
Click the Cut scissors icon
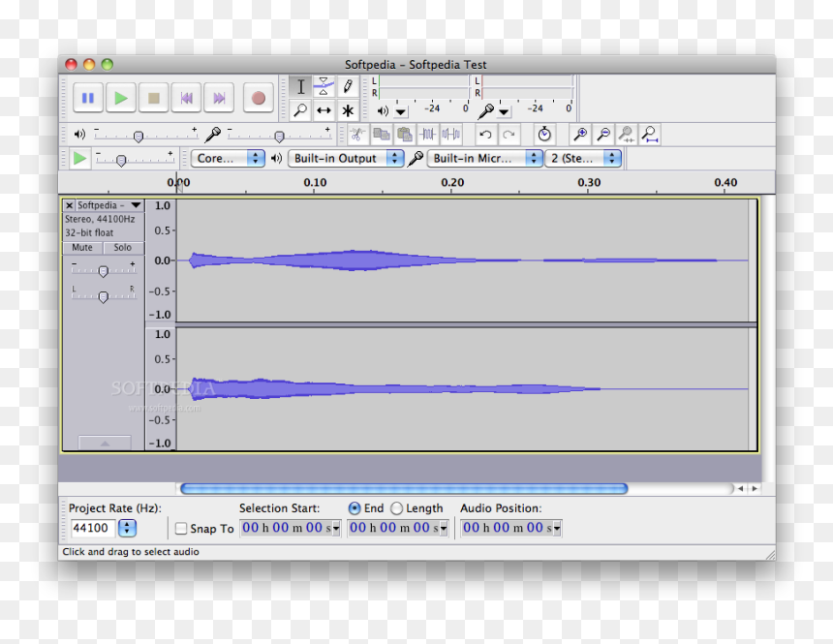(357, 135)
